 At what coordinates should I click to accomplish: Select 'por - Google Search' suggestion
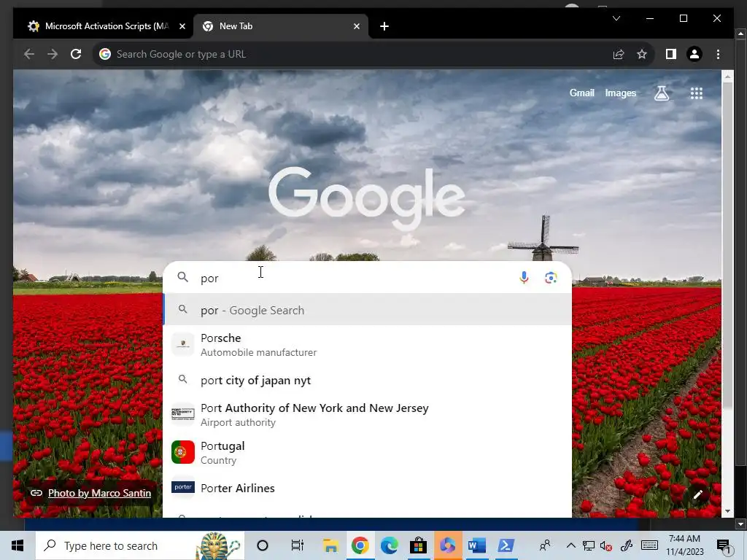(368, 310)
